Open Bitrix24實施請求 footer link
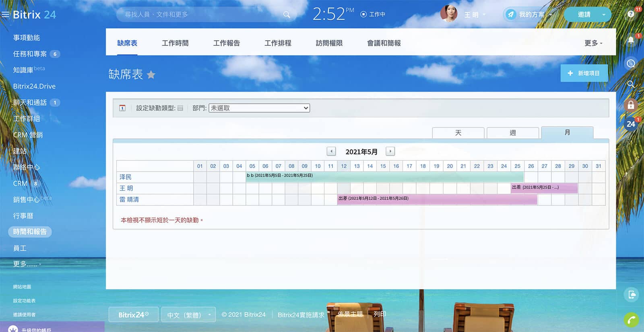The height and width of the screenshot is (332, 644). pos(301,315)
